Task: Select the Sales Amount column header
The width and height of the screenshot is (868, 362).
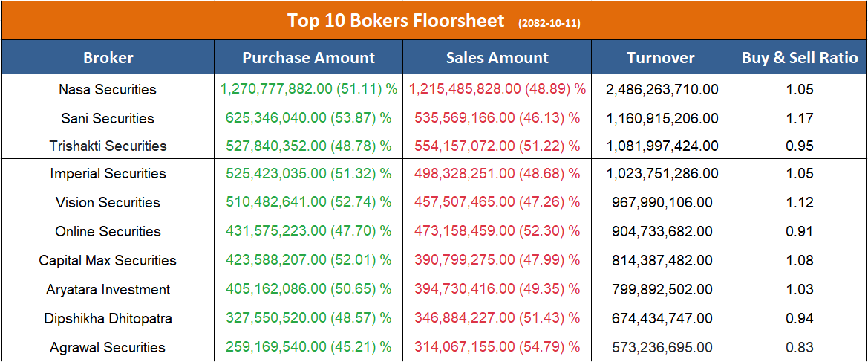Action: pyautogui.click(x=497, y=58)
